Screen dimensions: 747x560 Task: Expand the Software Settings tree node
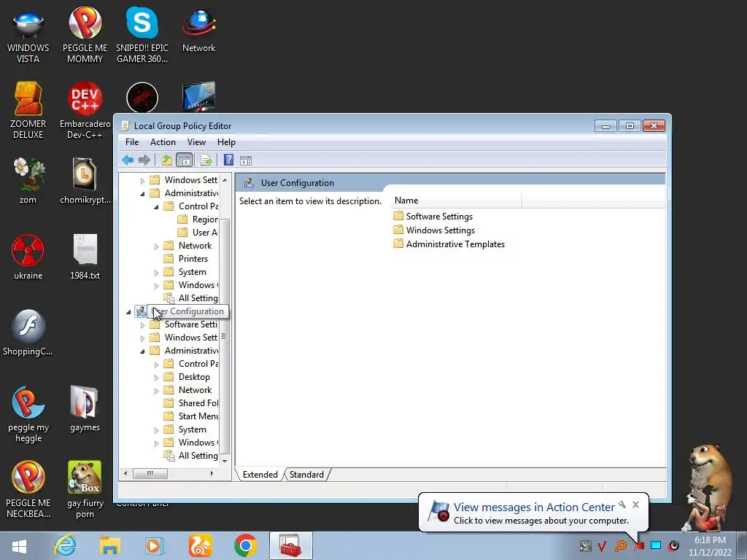click(142, 325)
